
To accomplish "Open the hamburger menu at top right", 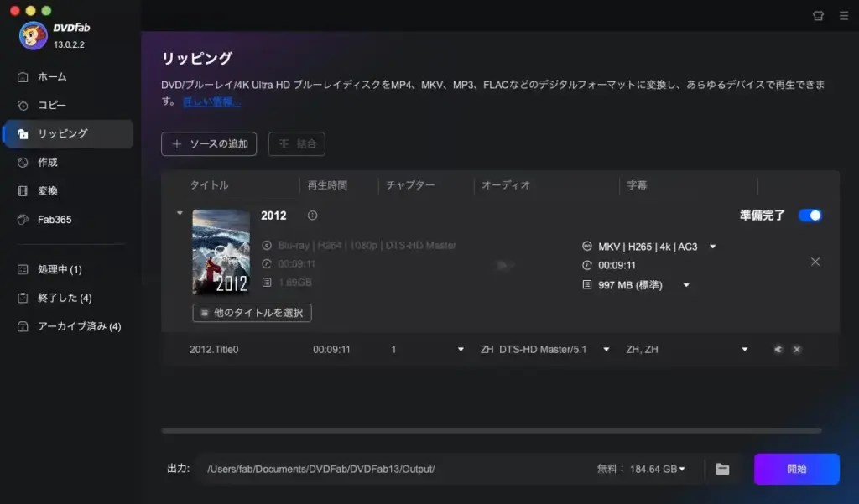I will click(843, 14).
